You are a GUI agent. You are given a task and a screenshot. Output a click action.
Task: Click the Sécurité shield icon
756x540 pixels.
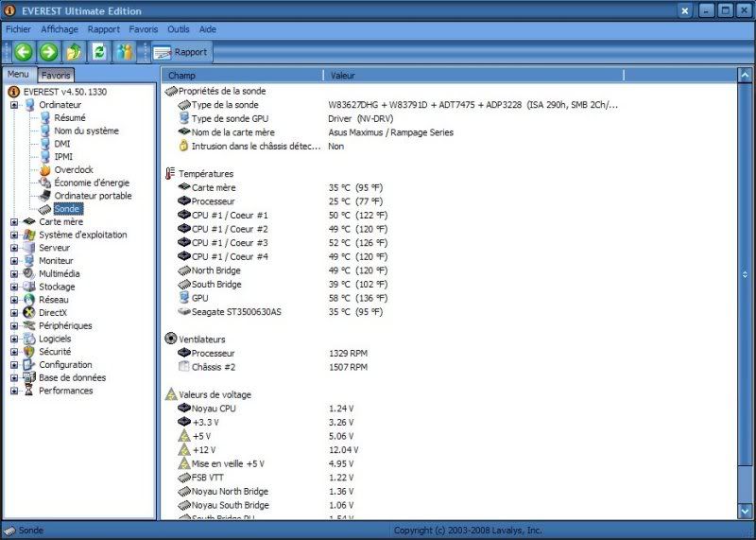[29, 352]
